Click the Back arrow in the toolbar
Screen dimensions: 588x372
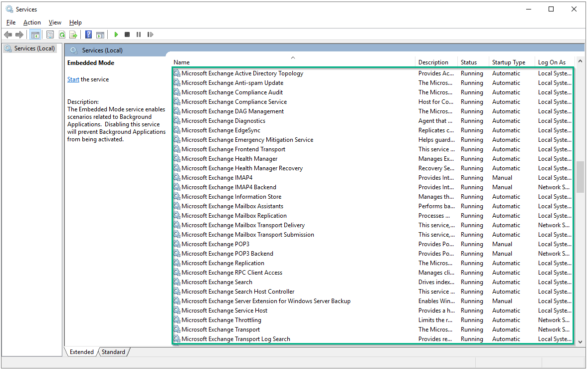(x=8, y=34)
